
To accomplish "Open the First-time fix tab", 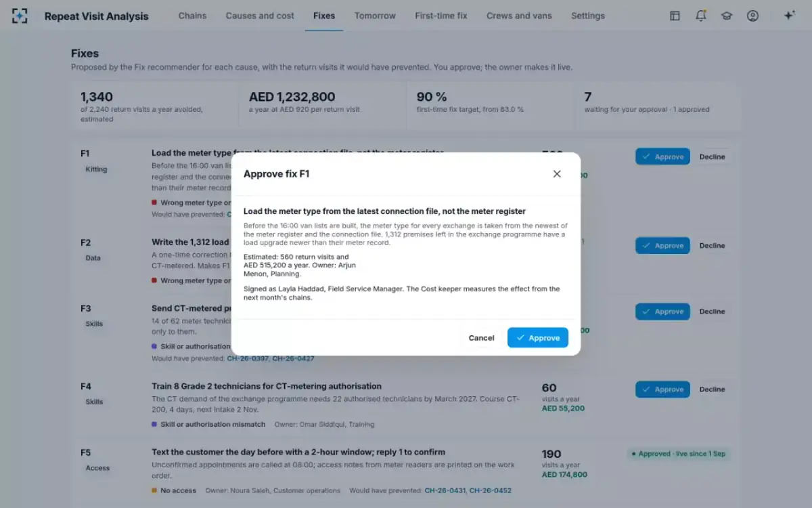I will click(441, 16).
